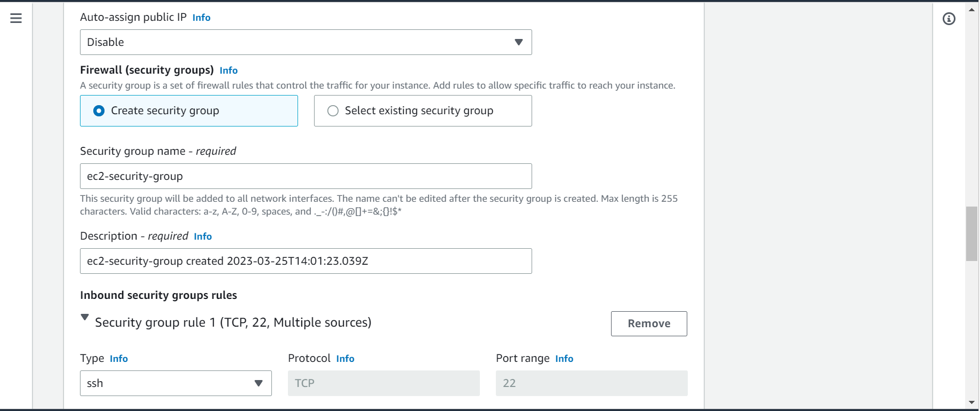This screenshot has height=411, width=980.
Task: Click Info link next to Protocol
Action: (345, 359)
